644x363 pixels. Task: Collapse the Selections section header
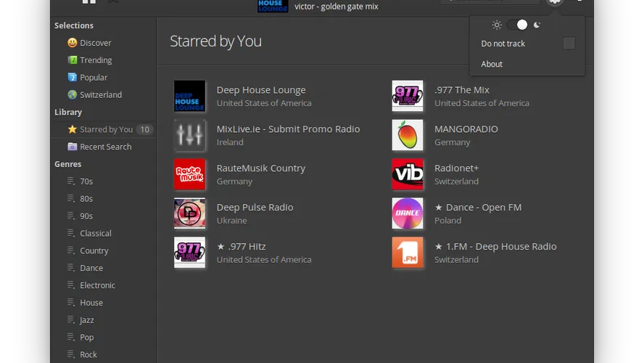74,25
